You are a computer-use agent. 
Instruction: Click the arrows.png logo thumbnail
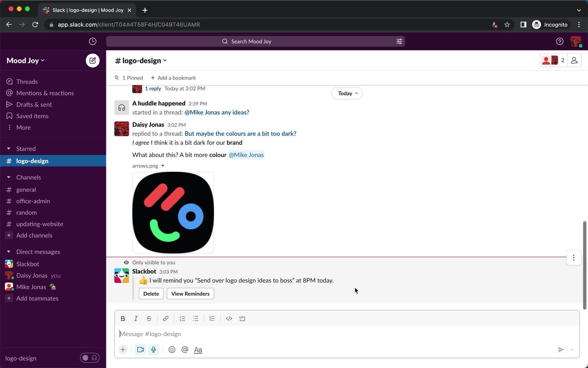click(x=172, y=212)
